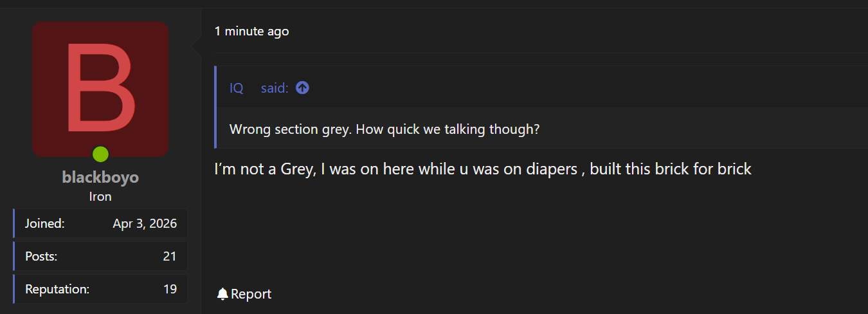The height and width of the screenshot is (314, 868).
Task: Click the said: text in quote header
Action: tap(275, 88)
